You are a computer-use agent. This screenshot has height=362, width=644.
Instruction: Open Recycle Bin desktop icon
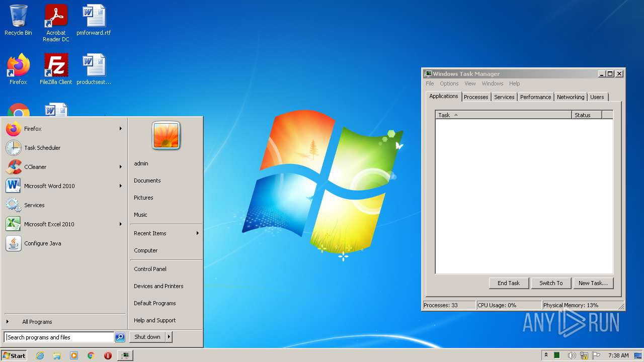[18, 20]
